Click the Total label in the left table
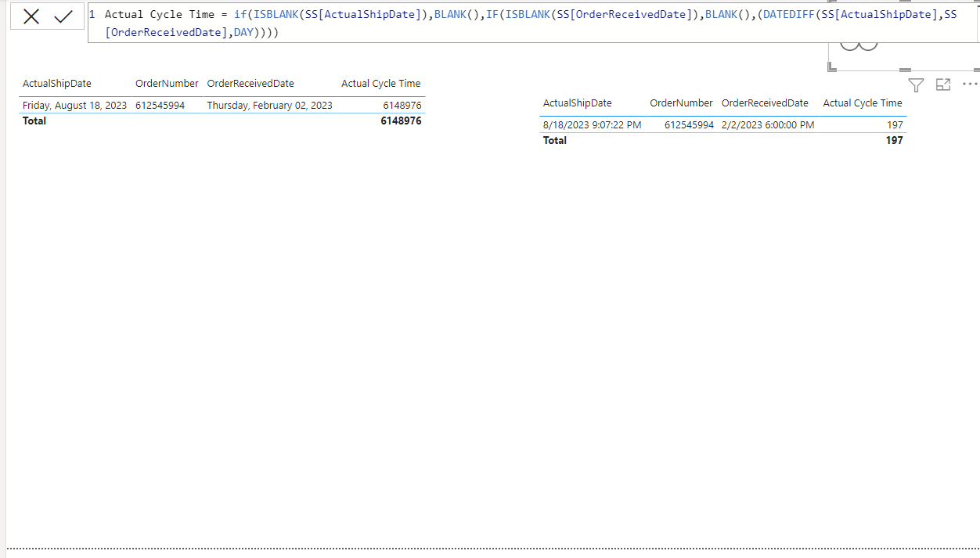Image resolution: width=980 pixels, height=558 pixels. [x=34, y=121]
